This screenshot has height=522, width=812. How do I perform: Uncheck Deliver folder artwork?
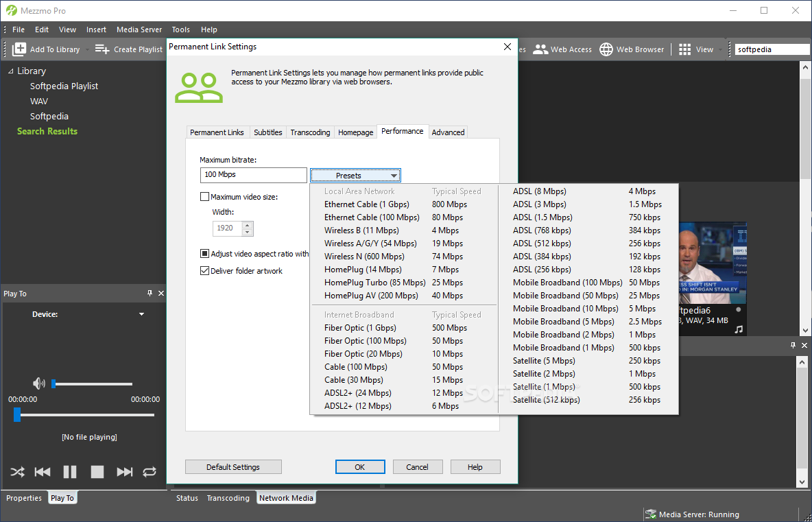click(x=204, y=271)
